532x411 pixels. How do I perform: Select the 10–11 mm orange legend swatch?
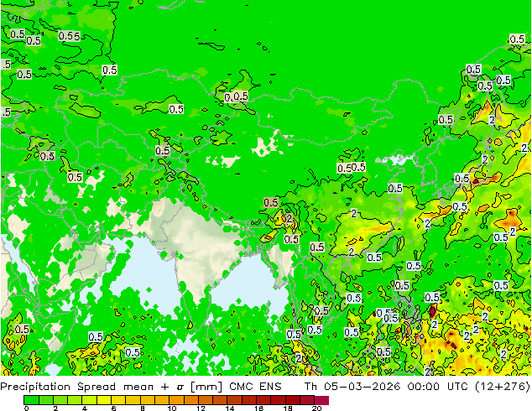point(177,400)
